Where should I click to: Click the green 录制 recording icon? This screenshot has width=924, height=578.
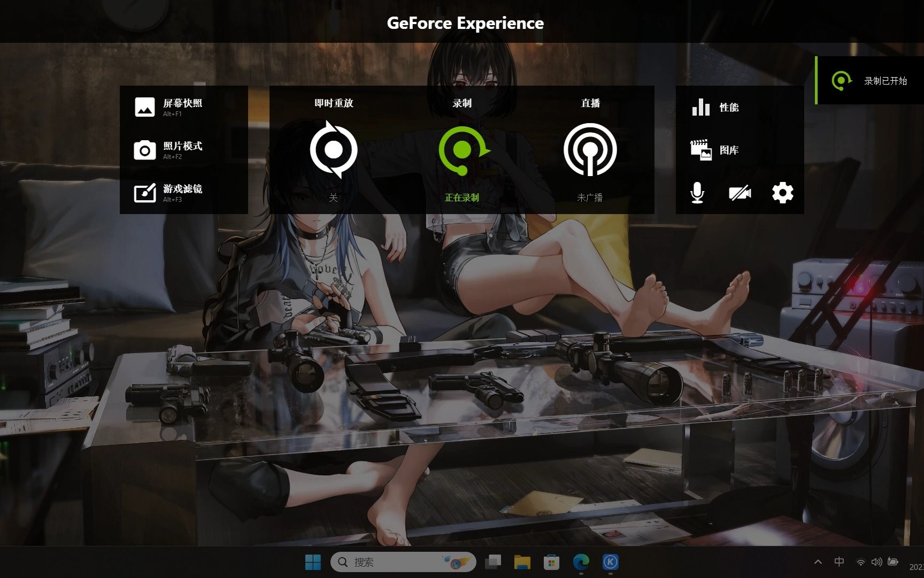[x=463, y=150]
